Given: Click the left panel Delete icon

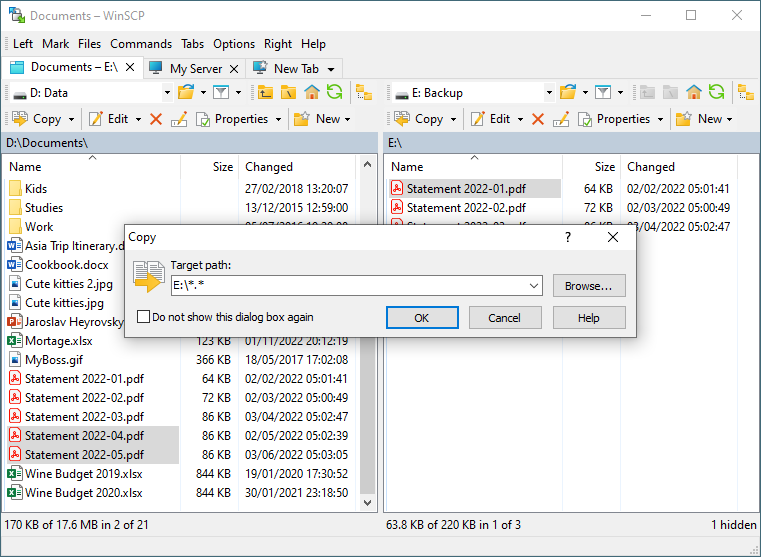Looking at the screenshot, I should coord(155,119).
